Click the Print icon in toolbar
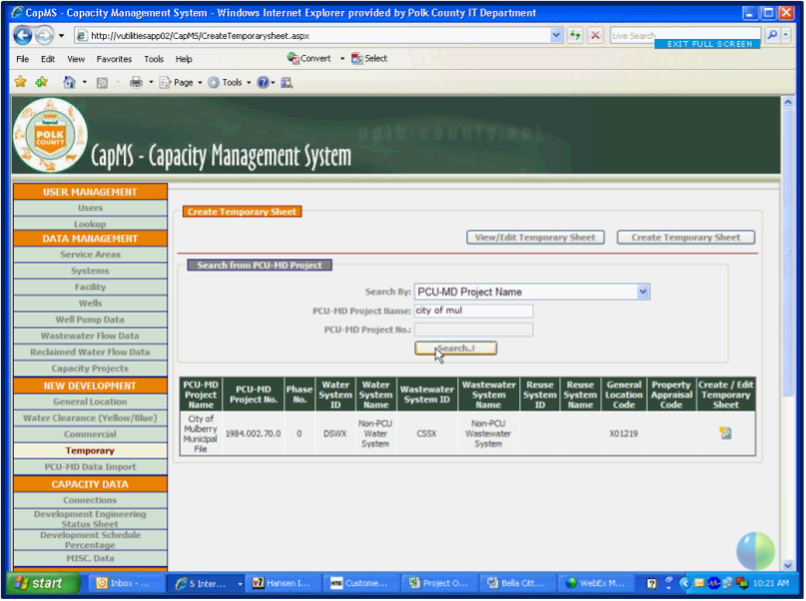Screen dimensions: 806x601 point(135,82)
